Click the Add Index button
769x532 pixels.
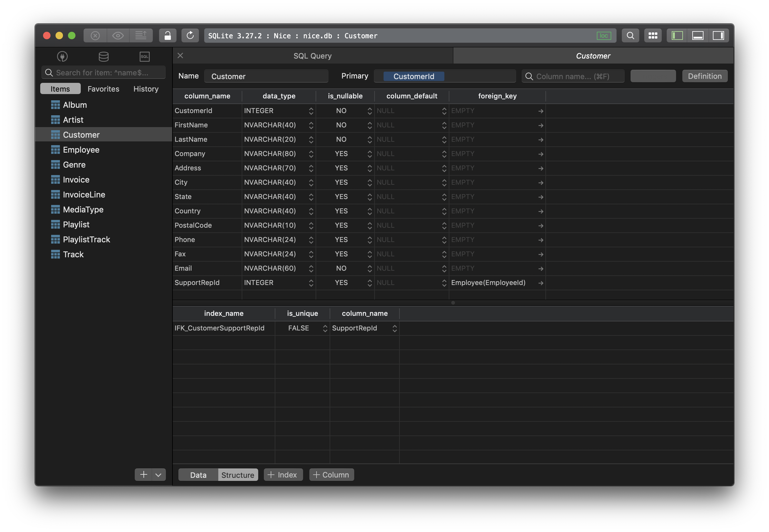[283, 474]
